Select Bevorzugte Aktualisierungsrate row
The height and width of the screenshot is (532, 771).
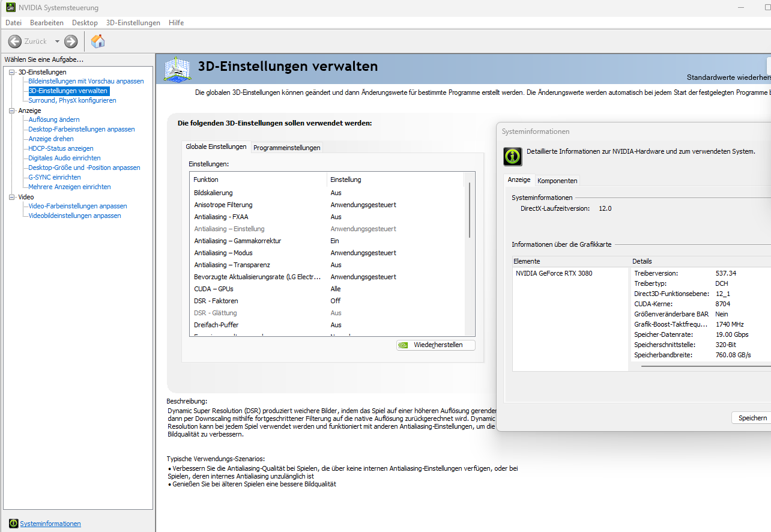pos(327,277)
